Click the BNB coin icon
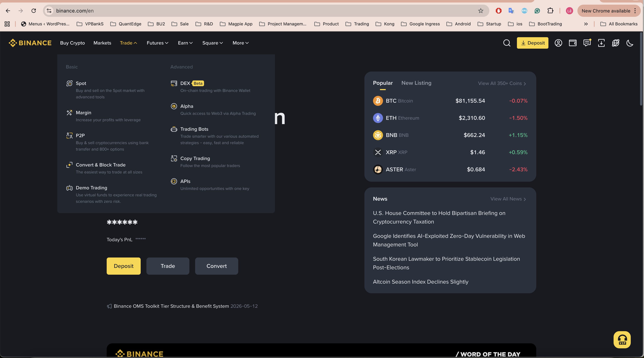 (x=378, y=135)
